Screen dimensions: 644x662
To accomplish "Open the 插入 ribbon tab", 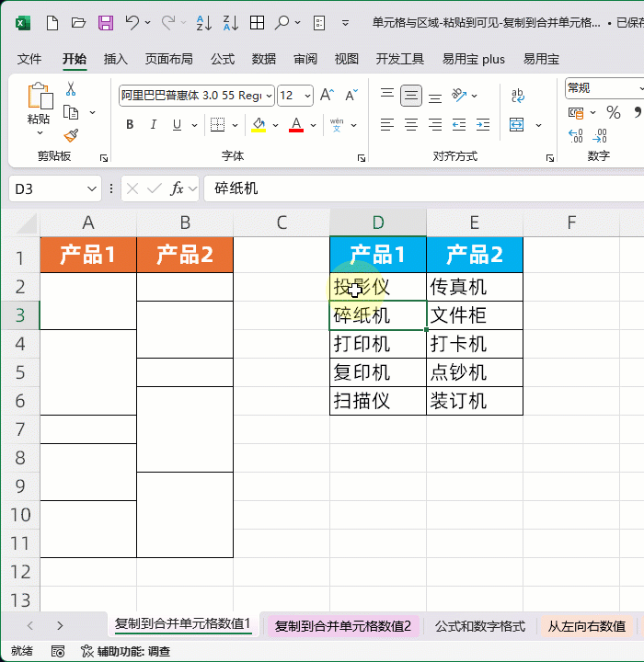I will pyautogui.click(x=116, y=59).
